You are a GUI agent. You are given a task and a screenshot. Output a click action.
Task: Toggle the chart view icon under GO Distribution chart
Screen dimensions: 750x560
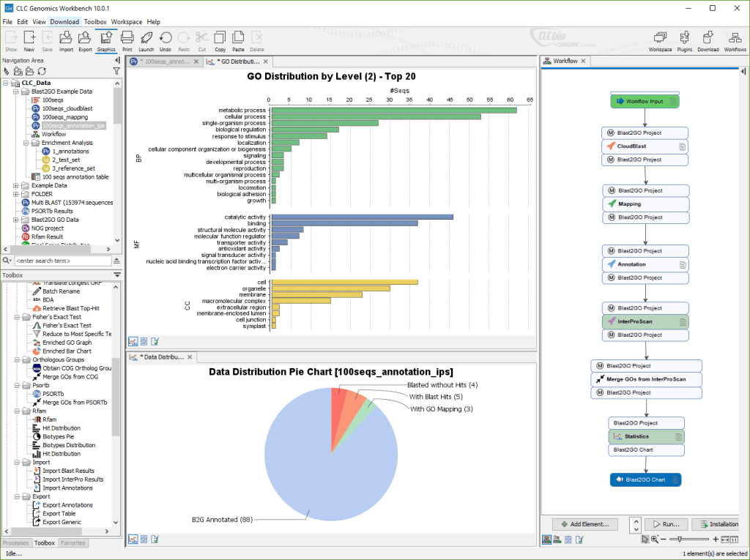133,341
